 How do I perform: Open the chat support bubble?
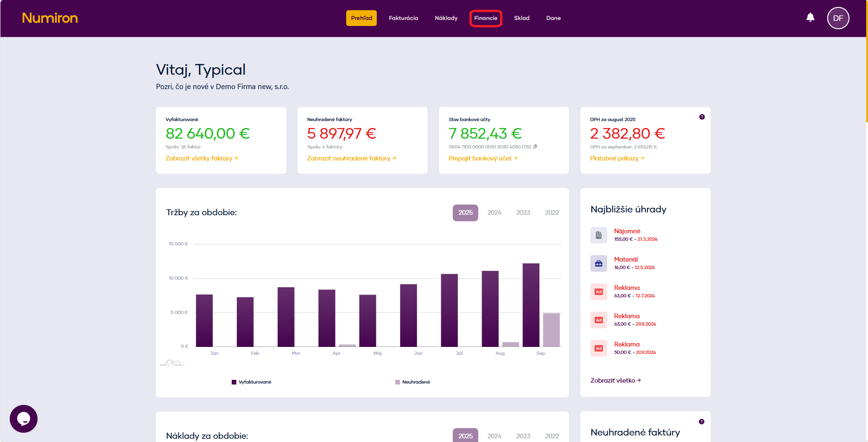click(23, 418)
